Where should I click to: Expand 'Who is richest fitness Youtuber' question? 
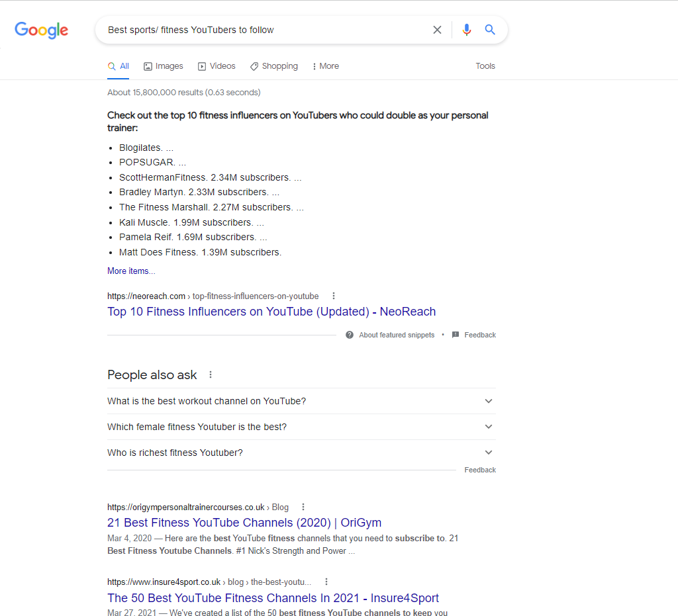coord(301,453)
